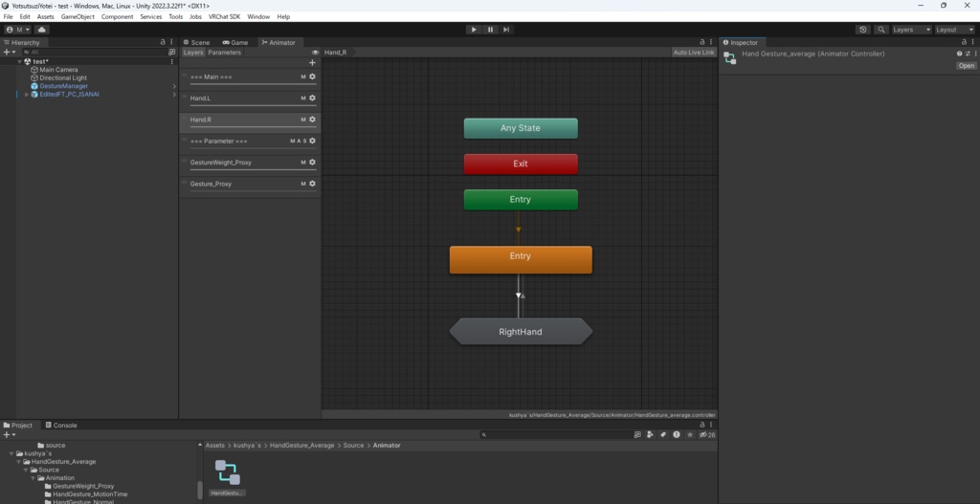980x504 pixels.
Task: Select Main Camera in Hierarchy
Action: click(x=58, y=70)
